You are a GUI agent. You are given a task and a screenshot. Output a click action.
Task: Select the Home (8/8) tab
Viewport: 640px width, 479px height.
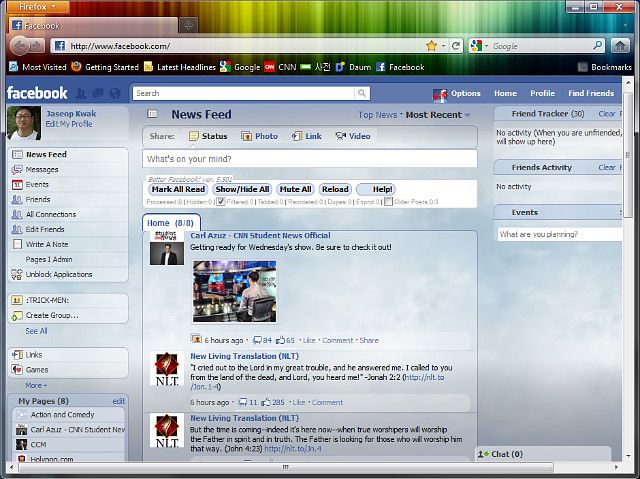[x=171, y=223]
